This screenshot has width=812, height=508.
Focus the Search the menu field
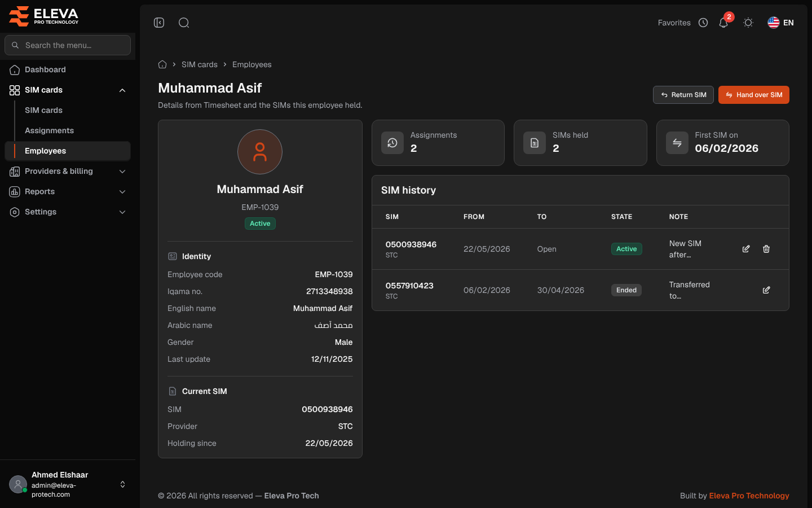click(x=68, y=45)
